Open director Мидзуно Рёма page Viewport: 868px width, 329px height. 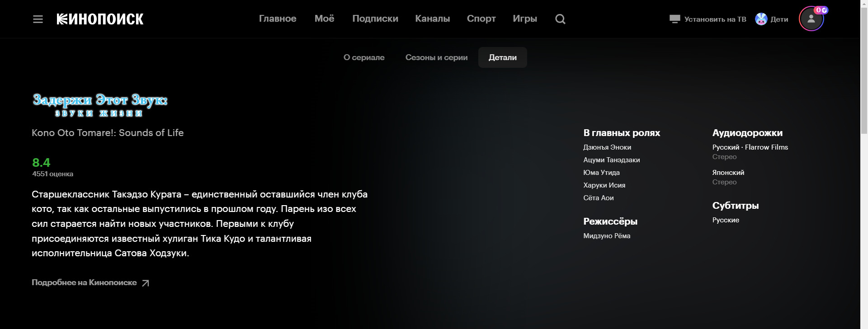pyautogui.click(x=606, y=236)
